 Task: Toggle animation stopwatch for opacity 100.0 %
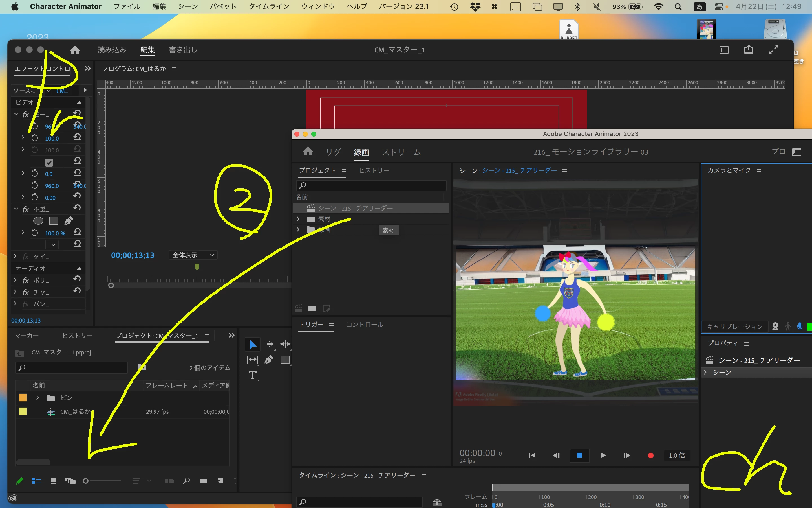(x=35, y=233)
